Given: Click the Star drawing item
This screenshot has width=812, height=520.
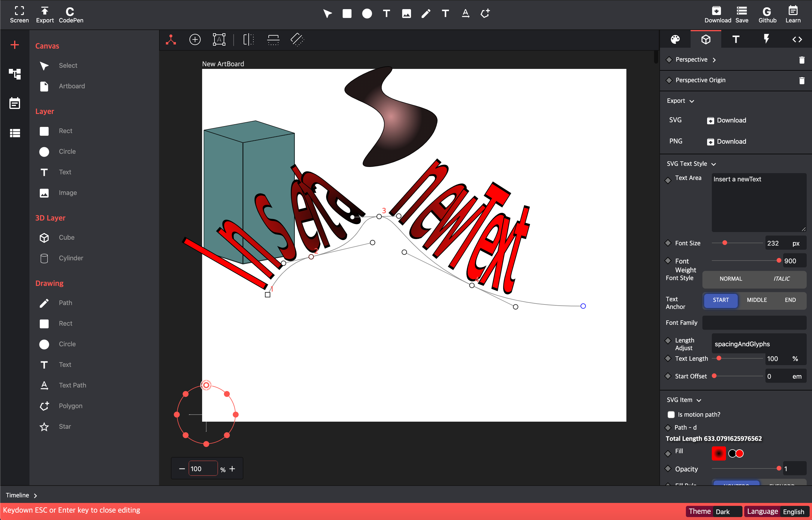Looking at the screenshot, I should pos(64,426).
